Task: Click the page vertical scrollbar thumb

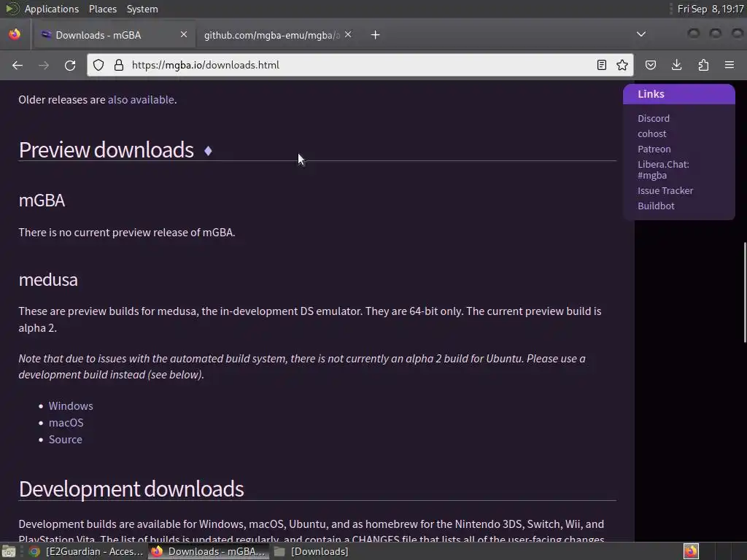Action: point(745,292)
